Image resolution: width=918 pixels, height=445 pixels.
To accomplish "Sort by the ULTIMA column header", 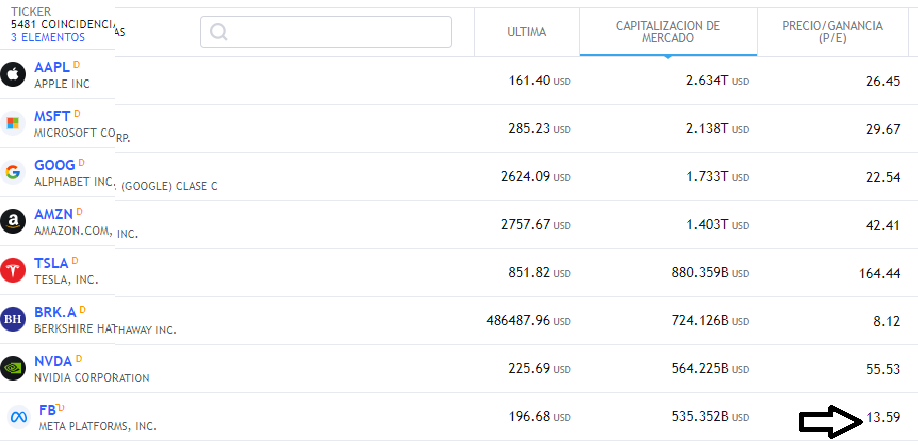I will coord(526,32).
